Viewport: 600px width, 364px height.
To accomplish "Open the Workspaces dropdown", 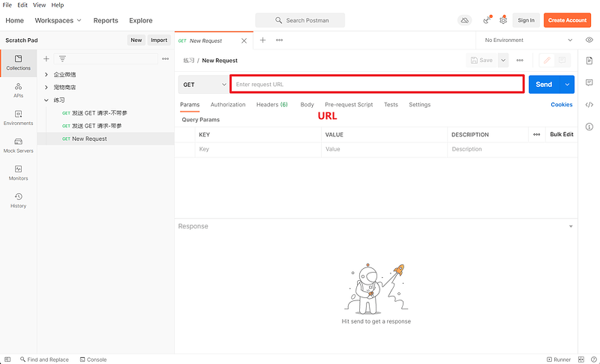I will click(x=58, y=20).
